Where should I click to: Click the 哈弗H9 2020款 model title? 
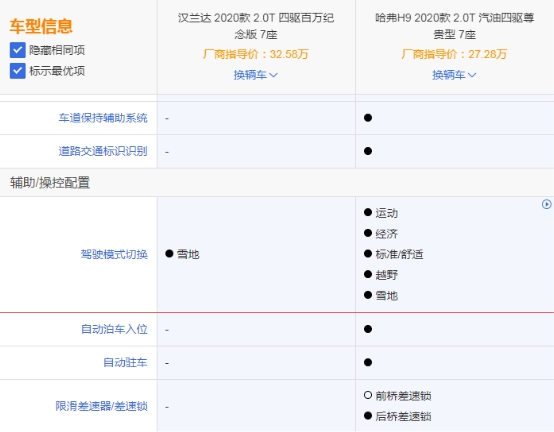pos(454,26)
